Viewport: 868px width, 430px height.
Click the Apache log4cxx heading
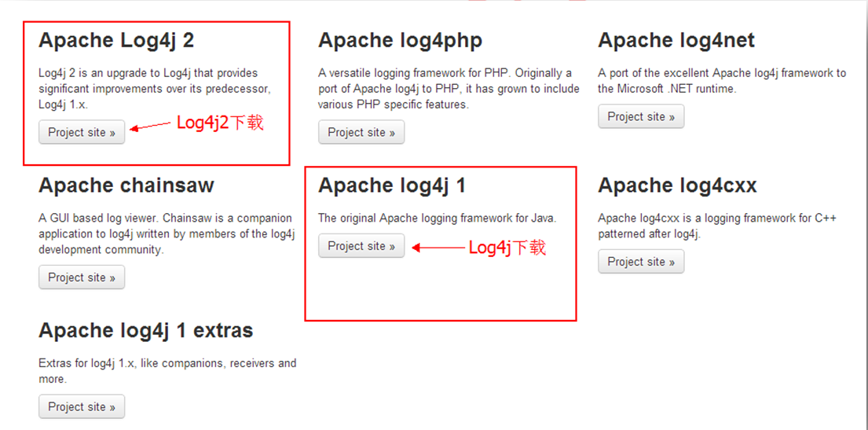tap(677, 186)
